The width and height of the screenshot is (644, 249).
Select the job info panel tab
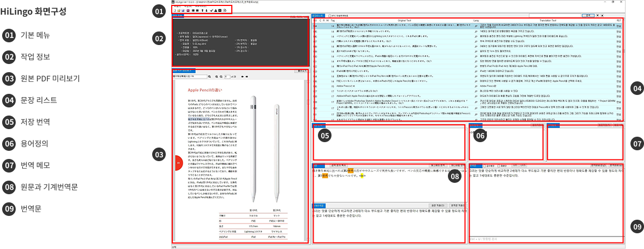[178, 15]
